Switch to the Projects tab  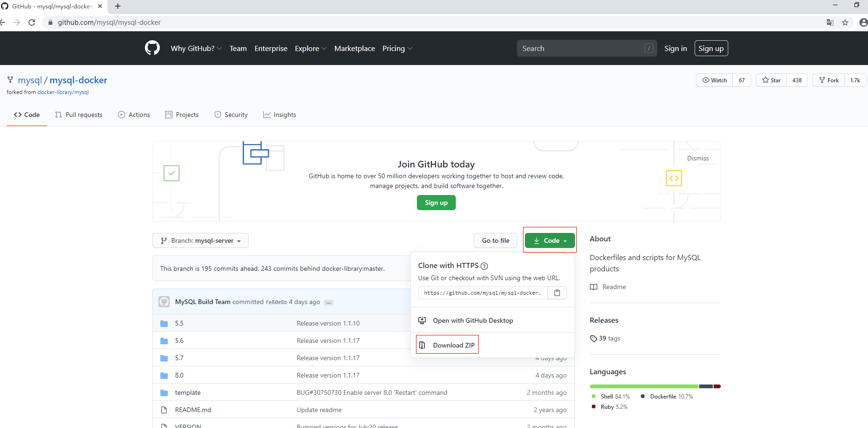click(x=182, y=115)
